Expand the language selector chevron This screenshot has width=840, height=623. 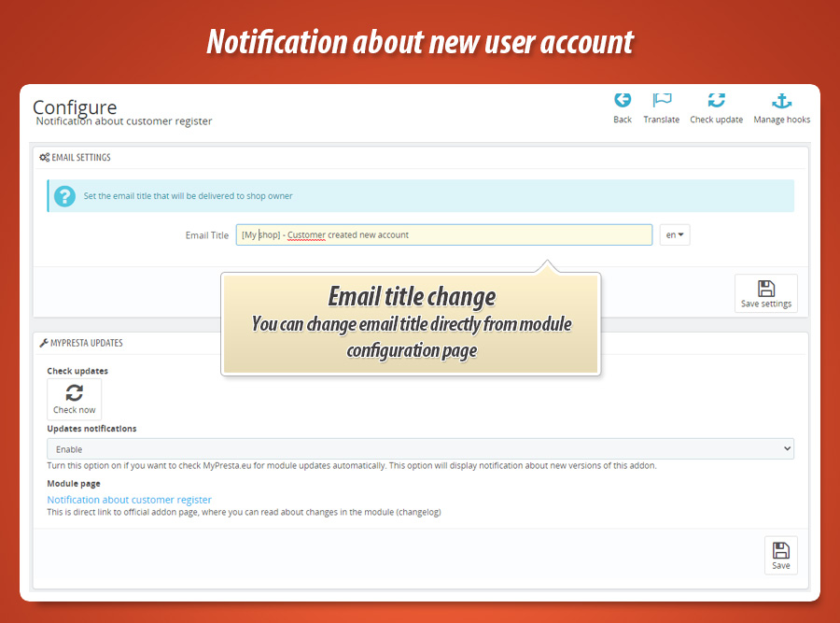point(680,234)
